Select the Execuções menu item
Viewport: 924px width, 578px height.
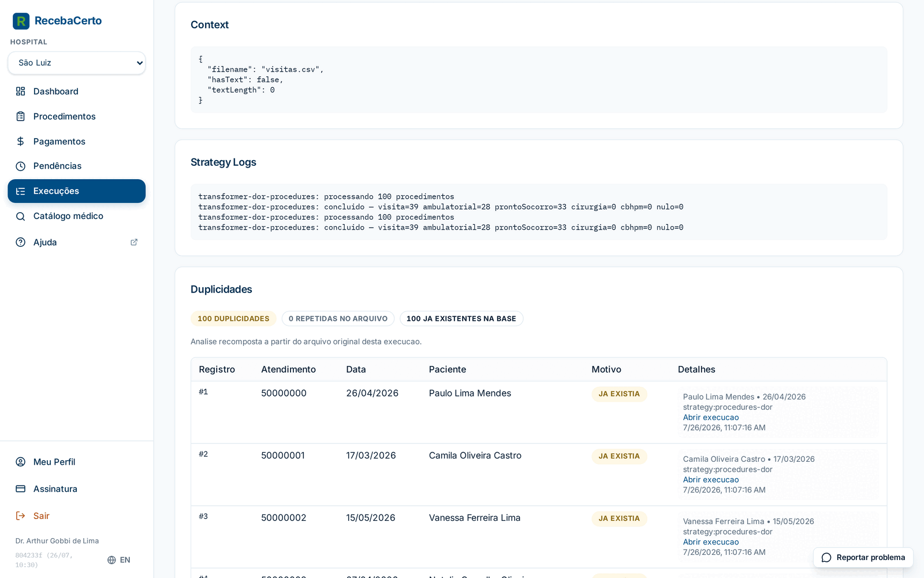pos(77,191)
